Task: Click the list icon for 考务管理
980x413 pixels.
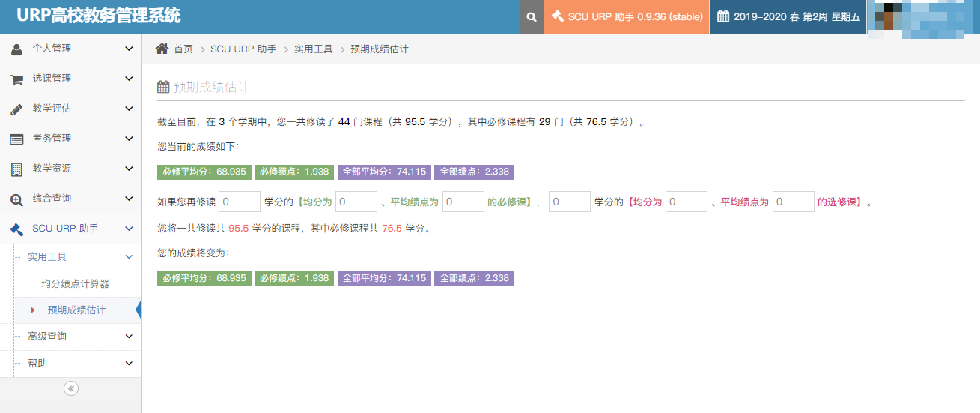Action: (16, 139)
